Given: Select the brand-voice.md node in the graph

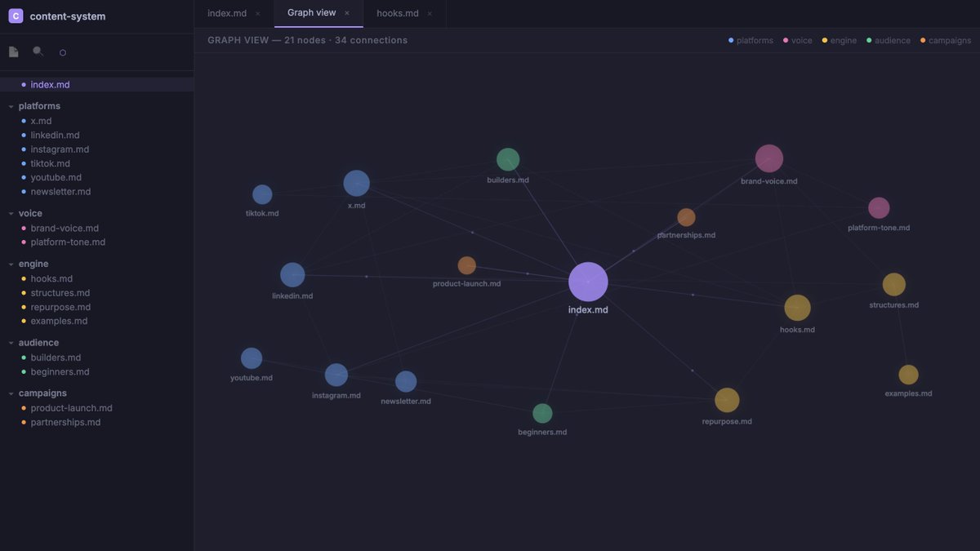Looking at the screenshot, I should click(x=769, y=158).
